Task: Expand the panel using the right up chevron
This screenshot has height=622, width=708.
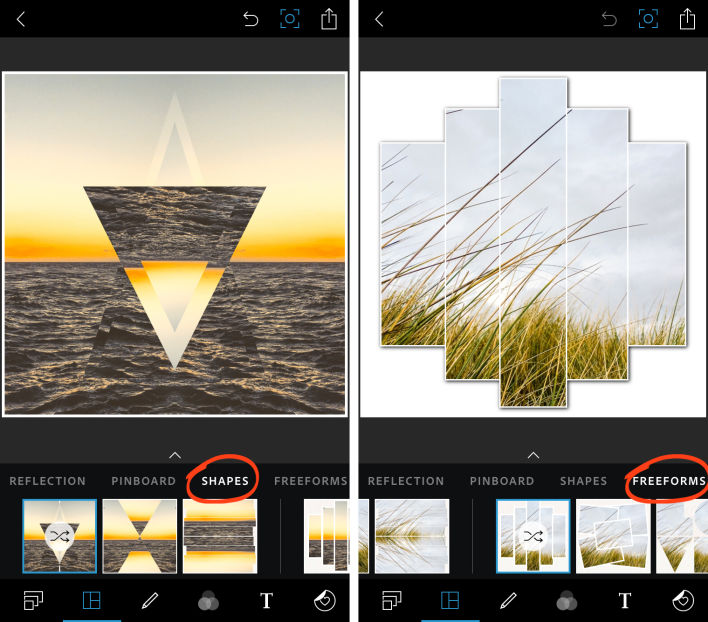Action: point(533,455)
